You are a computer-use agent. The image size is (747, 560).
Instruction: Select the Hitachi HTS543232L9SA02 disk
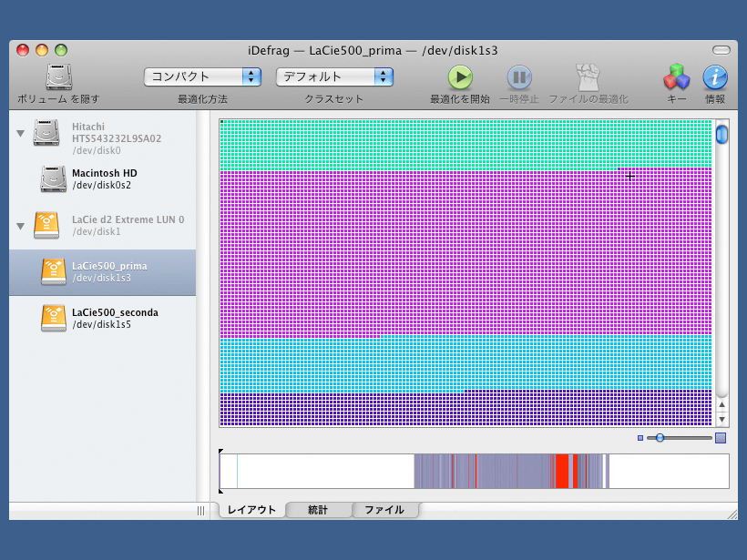pyautogui.click(x=102, y=138)
